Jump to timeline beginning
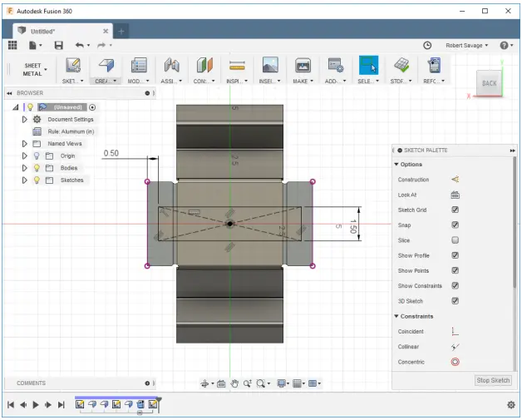This screenshot has width=522, height=420. 10,405
